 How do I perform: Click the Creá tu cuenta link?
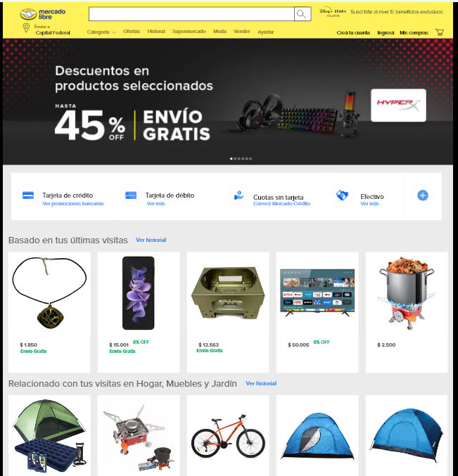pyautogui.click(x=353, y=32)
